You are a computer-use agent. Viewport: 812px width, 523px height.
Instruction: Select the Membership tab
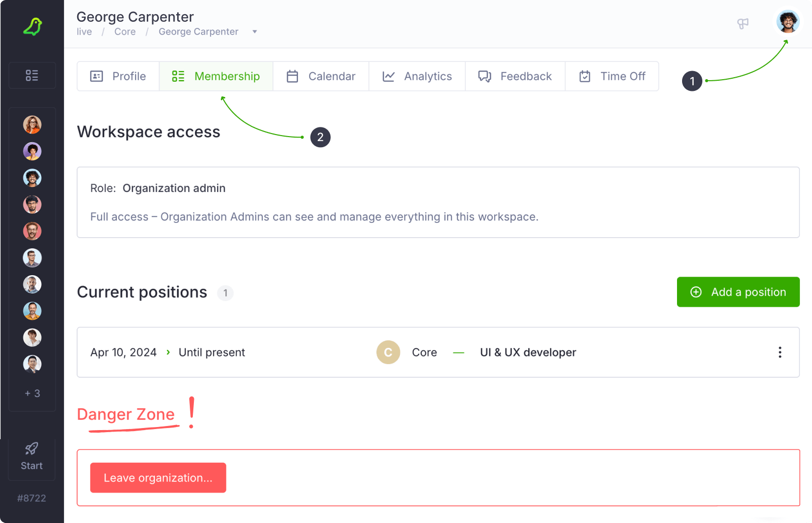click(216, 76)
